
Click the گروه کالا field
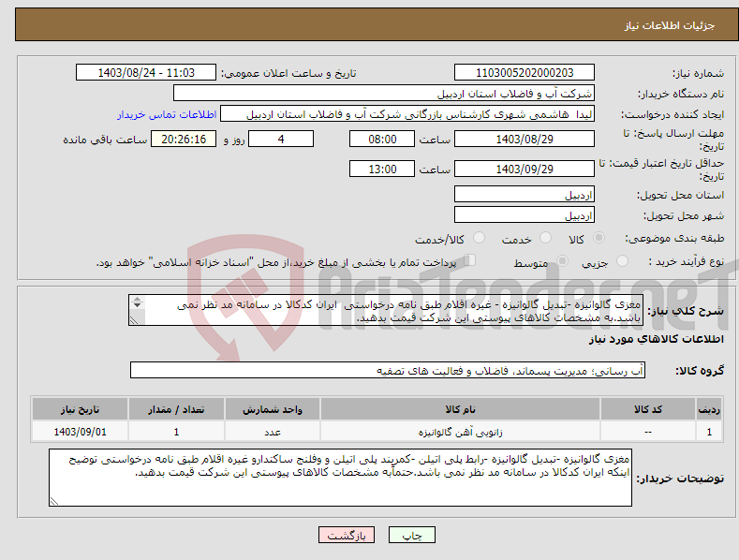pyautogui.click(x=388, y=371)
